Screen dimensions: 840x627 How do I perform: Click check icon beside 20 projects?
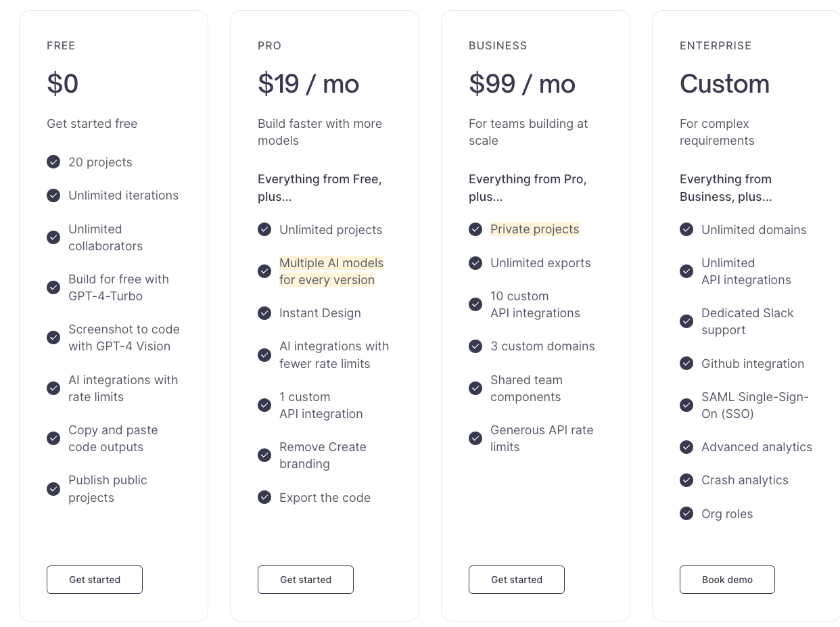click(53, 162)
